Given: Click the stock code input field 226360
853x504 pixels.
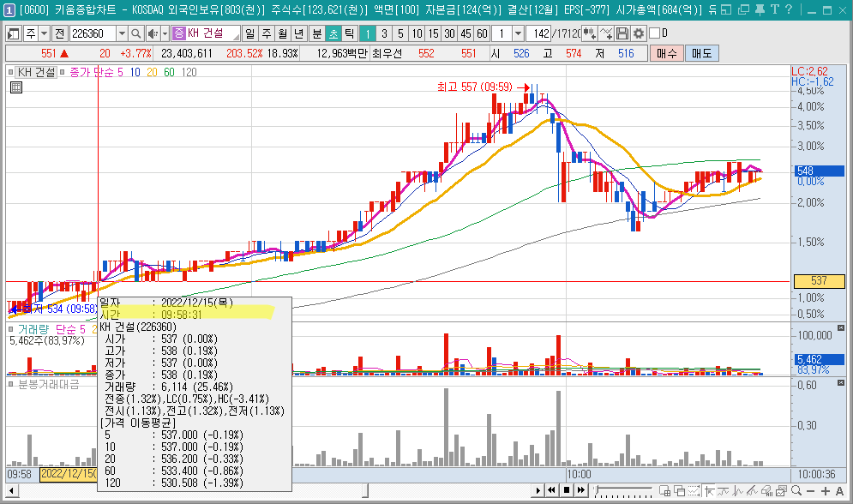Looking at the screenshot, I should tap(93, 33).
